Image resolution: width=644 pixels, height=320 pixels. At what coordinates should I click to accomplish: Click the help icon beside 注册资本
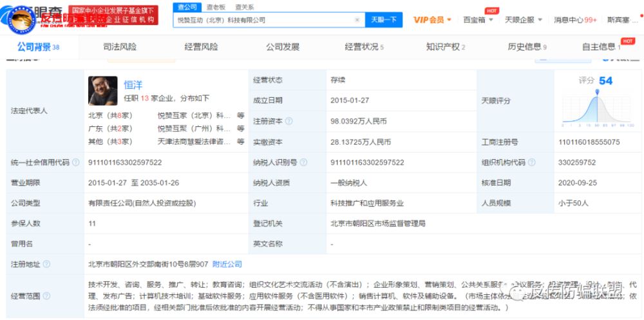pyautogui.click(x=289, y=121)
